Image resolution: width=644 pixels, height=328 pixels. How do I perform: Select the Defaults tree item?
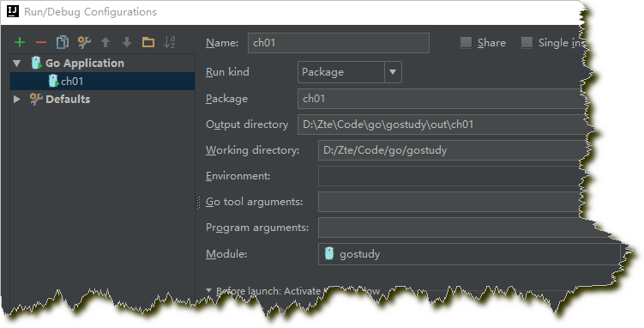pyautogui.click(x=68, y=99)
